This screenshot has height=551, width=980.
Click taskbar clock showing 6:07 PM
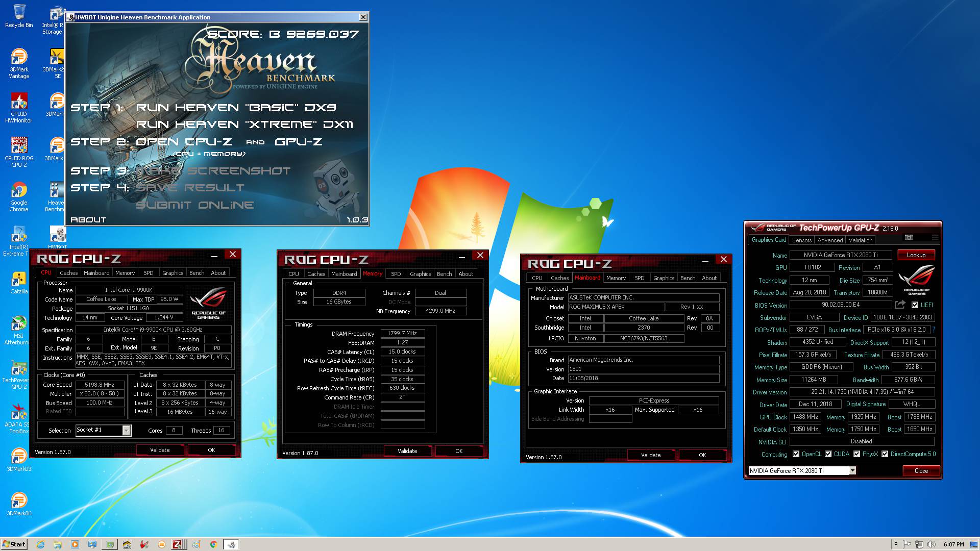click(x=953, y=544)
